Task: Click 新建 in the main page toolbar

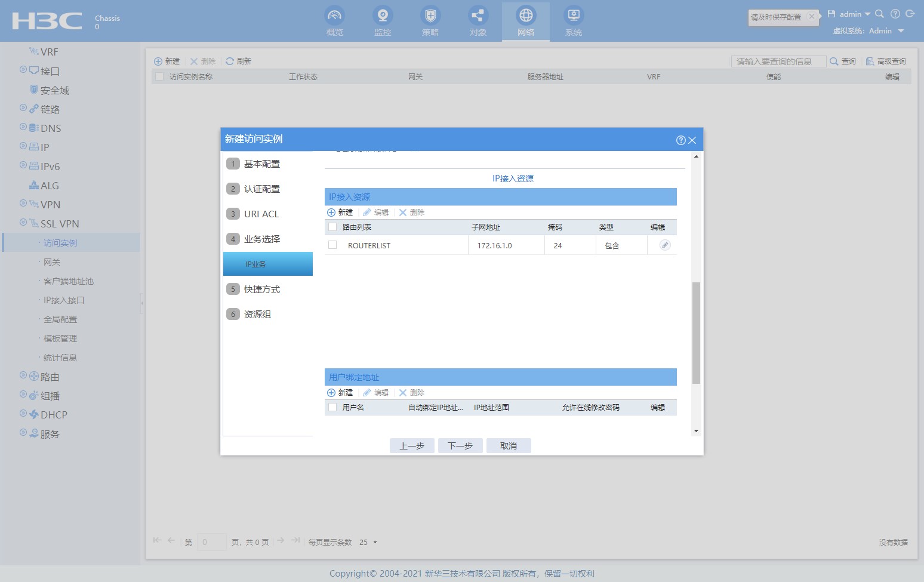Action: pos(167,61)
